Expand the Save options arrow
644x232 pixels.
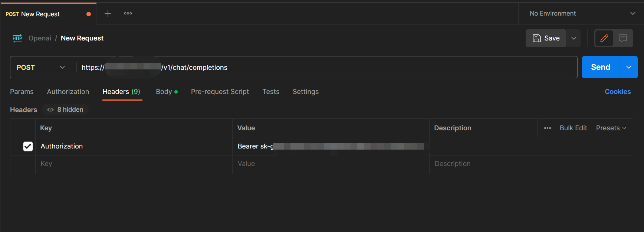(x=574, y=38)
